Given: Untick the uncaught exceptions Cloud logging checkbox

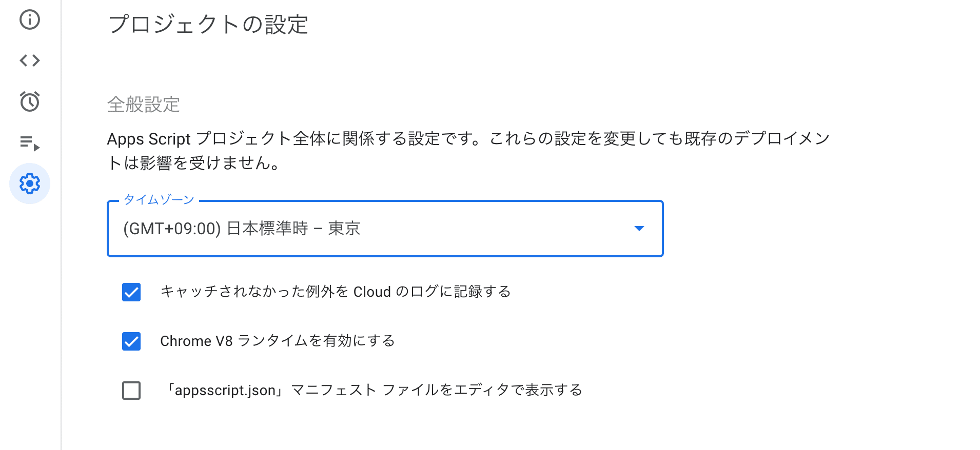Looking at the screenshot, I should click(131, 292).
